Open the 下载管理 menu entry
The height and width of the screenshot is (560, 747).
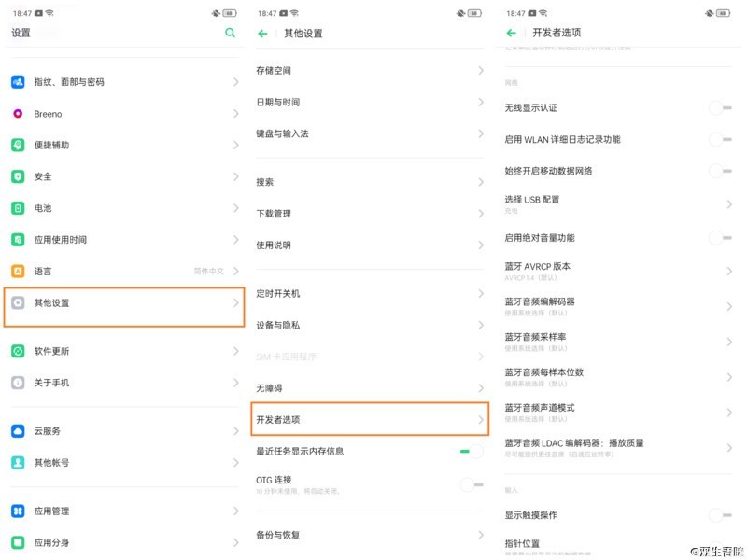pos(370,214)
